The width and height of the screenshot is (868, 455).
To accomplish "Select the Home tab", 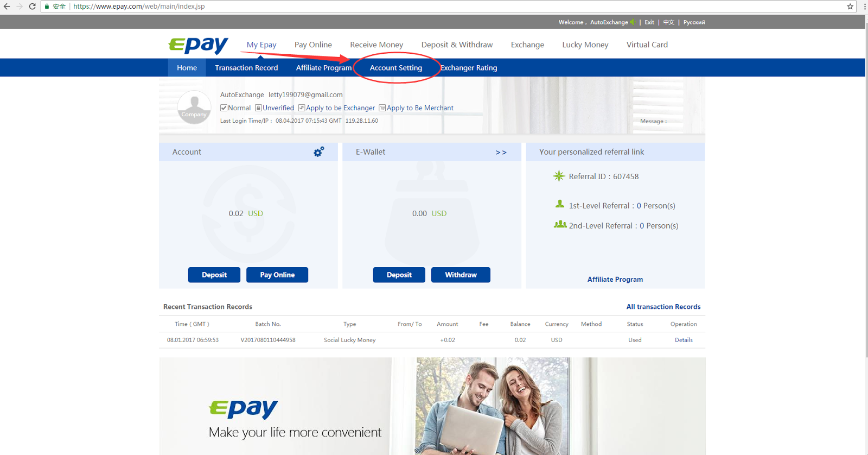I will pyautogui.click(x=187, y=67).
